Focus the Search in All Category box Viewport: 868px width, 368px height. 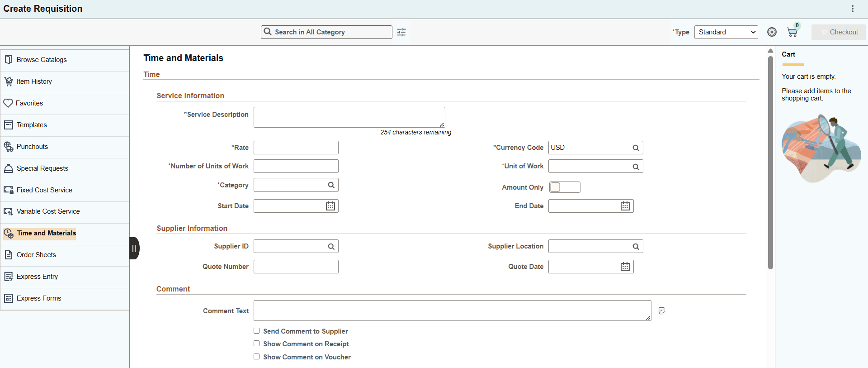[x=326, y=32]
